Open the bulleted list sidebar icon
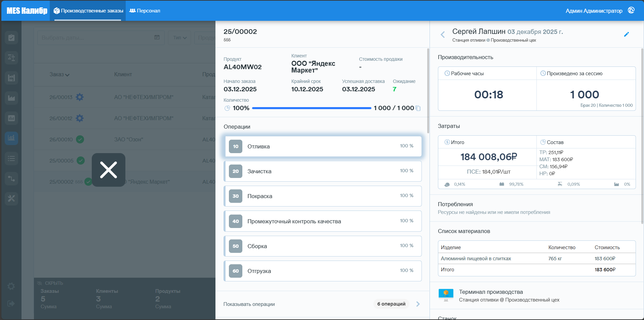This screenshot has width=644, height=320. (x=11, y=158)
